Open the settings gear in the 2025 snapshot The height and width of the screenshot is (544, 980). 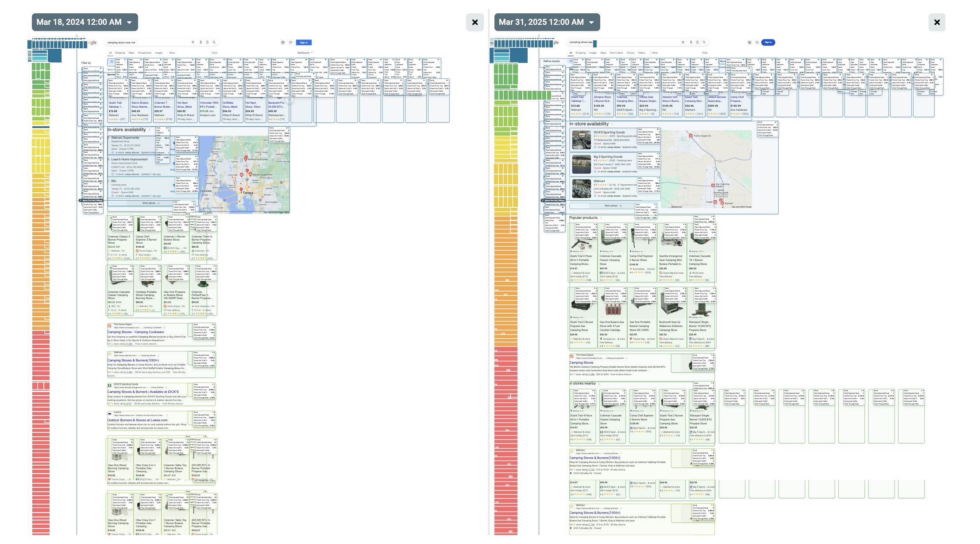click(x=749, y=43)
